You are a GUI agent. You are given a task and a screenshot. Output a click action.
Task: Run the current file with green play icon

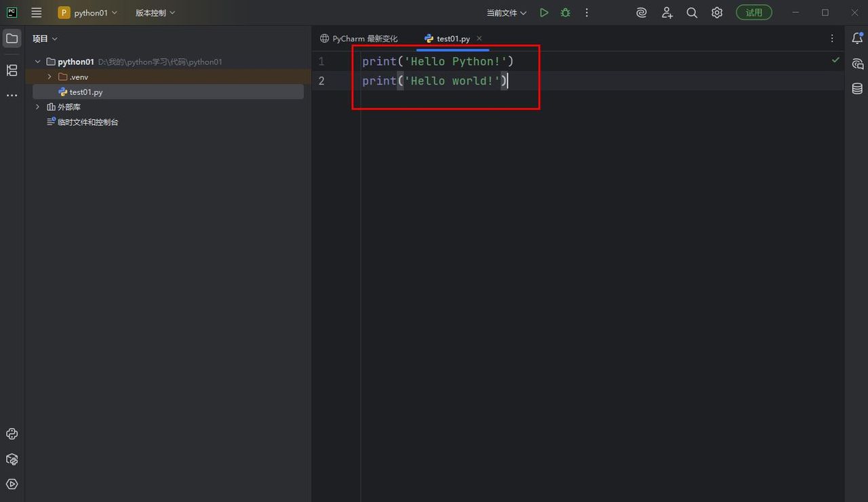pyautogui.click(x=544, y=13)
